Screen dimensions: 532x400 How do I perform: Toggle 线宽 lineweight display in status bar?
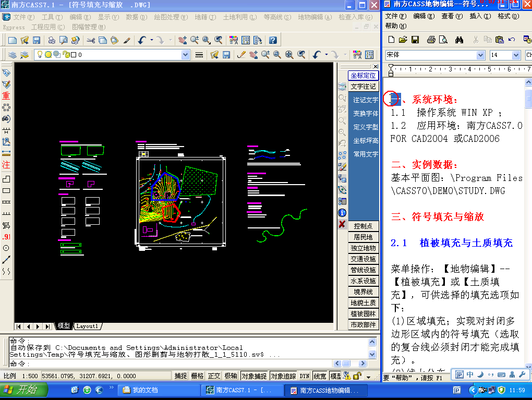[320, 376]
